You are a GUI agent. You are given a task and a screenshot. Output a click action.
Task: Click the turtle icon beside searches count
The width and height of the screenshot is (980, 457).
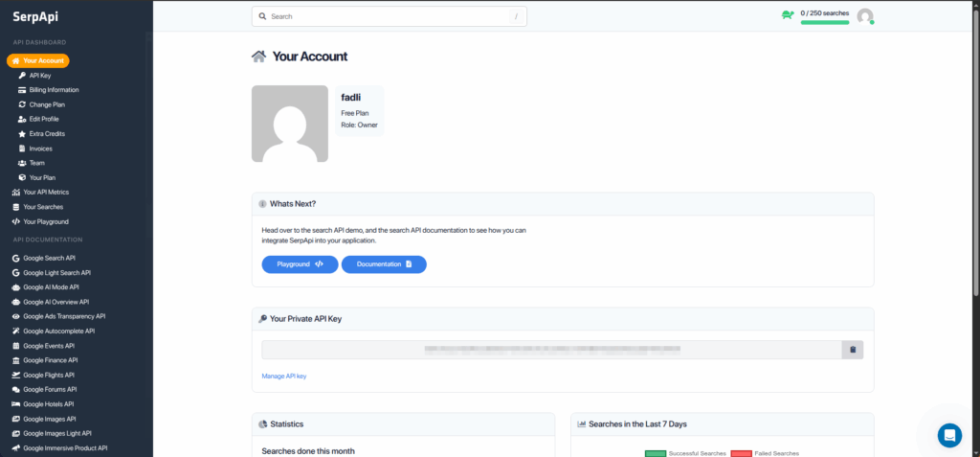[787, 14]
